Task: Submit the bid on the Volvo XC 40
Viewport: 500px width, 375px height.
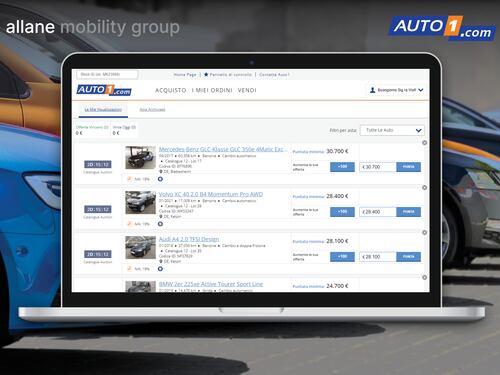Action: (x=408, y=212)
